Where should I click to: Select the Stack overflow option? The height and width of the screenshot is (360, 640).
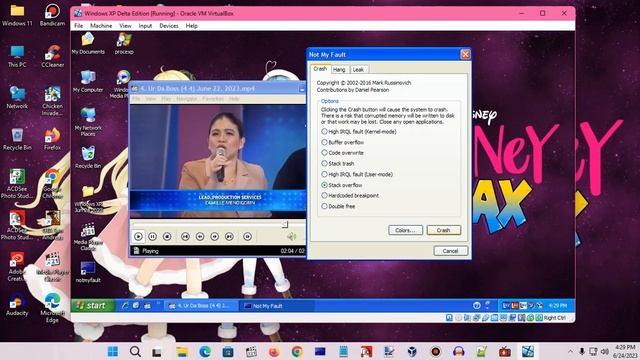[x=342, y=185]
